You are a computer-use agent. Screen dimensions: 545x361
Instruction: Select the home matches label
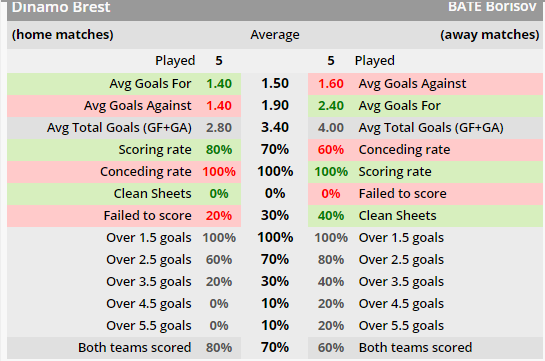63,35
